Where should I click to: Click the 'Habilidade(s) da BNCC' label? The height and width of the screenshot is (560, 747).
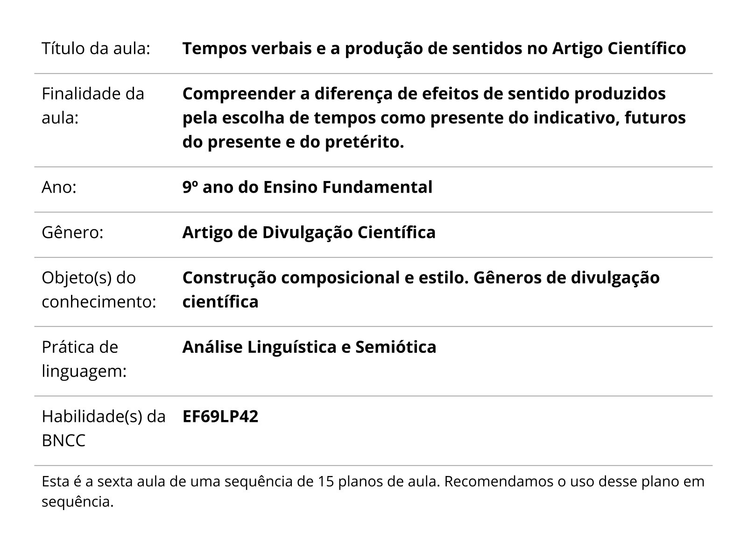[104, 428]
